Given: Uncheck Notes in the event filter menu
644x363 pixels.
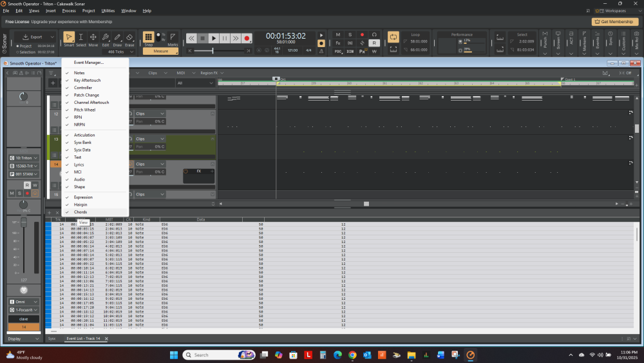Looking at the screenshot, I should click(79, 73).
